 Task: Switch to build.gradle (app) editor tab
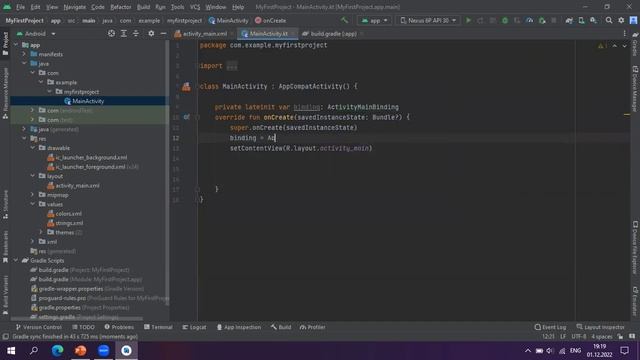coord(333,33)
